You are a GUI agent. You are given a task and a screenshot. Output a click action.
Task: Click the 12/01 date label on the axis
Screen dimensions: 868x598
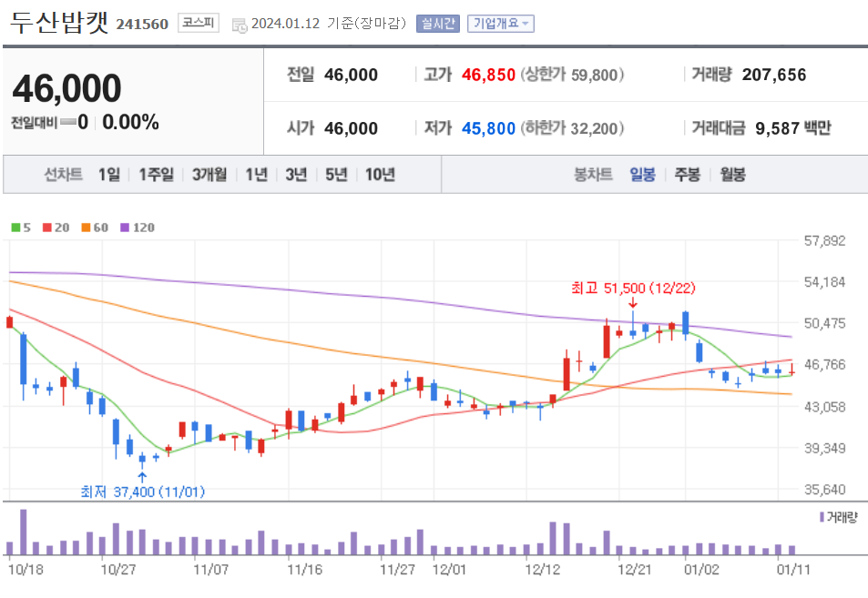450,569
